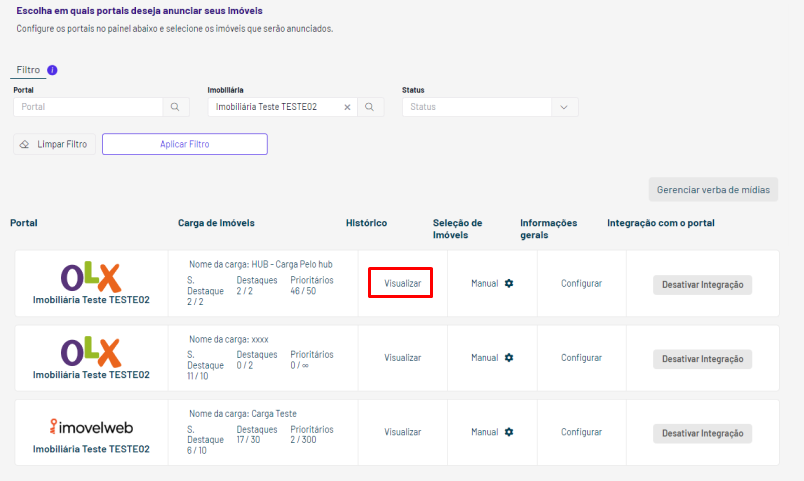
Task: Open settings gear in OLX xxxx row
Action: pyautogui.click(x=509, y=358)
